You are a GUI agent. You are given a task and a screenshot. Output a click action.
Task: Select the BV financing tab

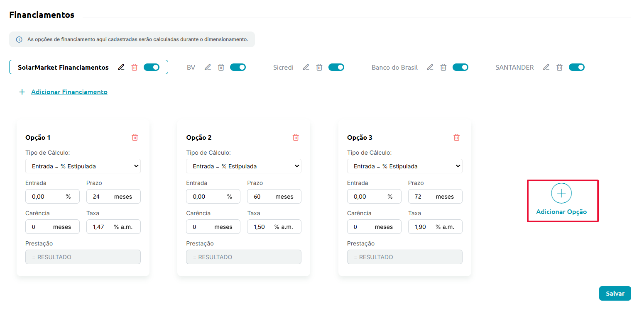191,67
